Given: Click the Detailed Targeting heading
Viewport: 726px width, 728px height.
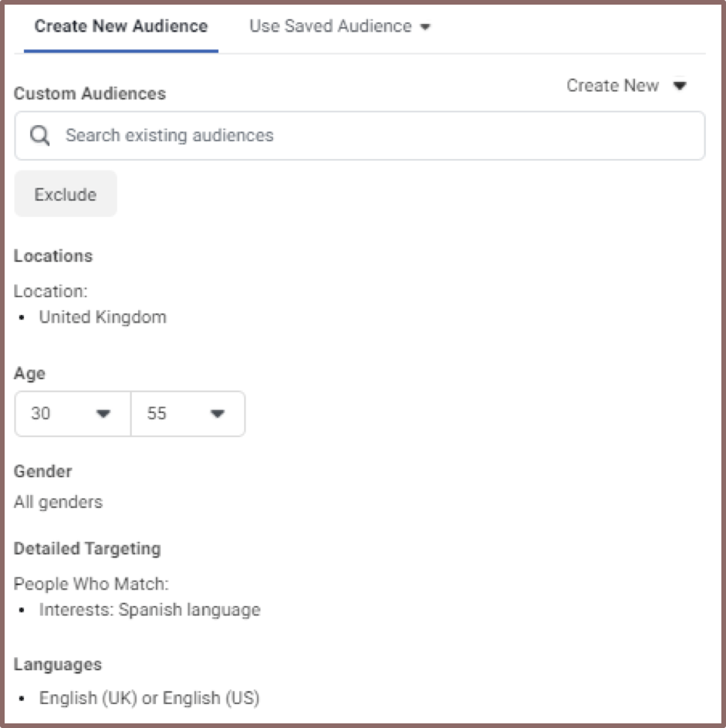Looking at the screenshot, I should (87, 549).
